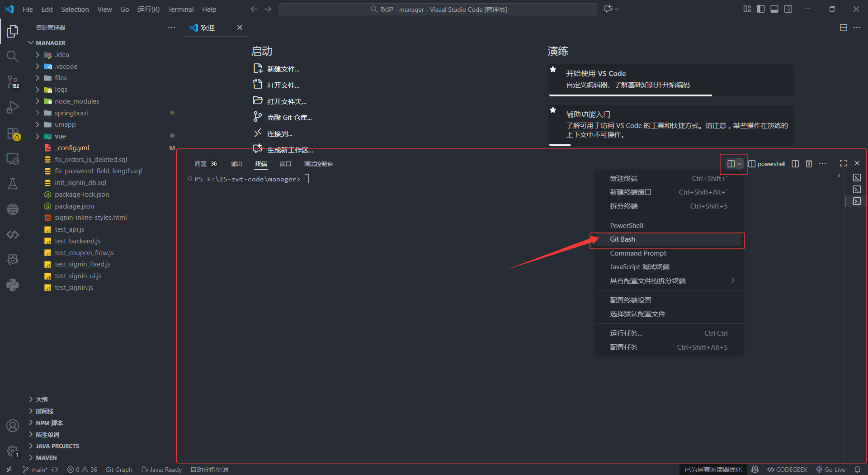Select the third terminal in terminal list
Viewport: 868px width, 475px height.
coord(857,201)
